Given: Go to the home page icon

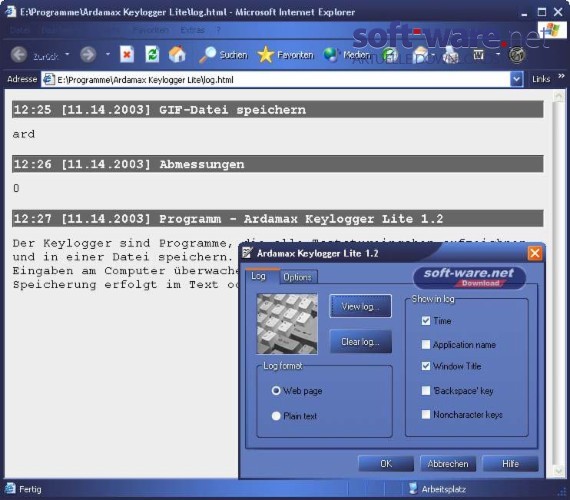Looking at the screenshot, I should point(177,55).
